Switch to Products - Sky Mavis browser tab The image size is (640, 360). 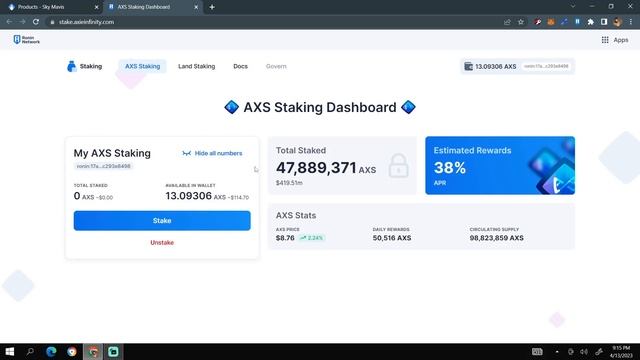click(51, 7)
